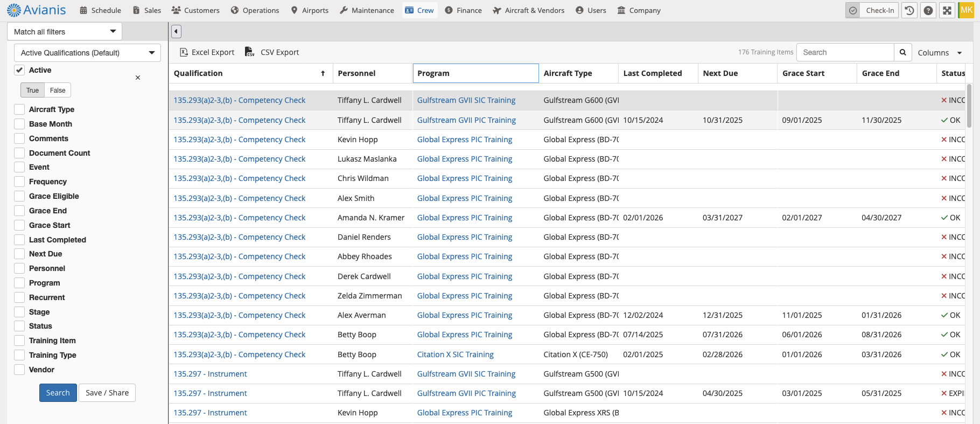Enable the Training Type filter checkbox
The width and height of the screenshot is (980, 424).
(x=19, y=355)
